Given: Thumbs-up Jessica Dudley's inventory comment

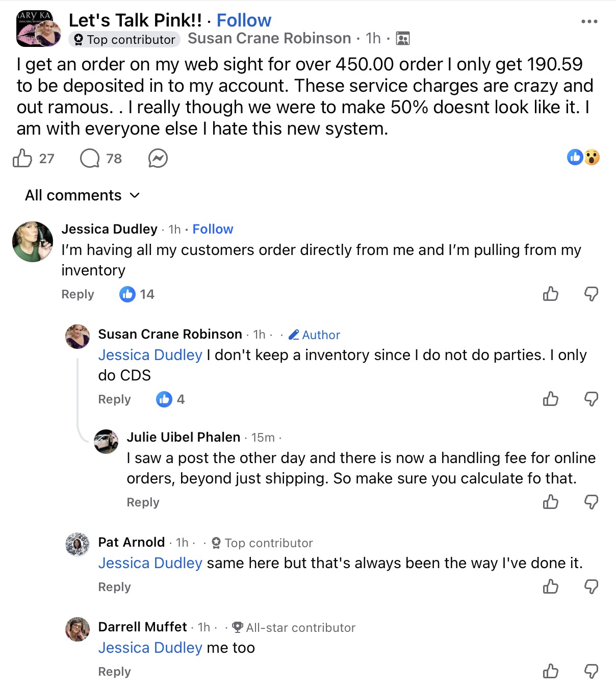Looking at the screenshot, I should (x=551, y=294).
